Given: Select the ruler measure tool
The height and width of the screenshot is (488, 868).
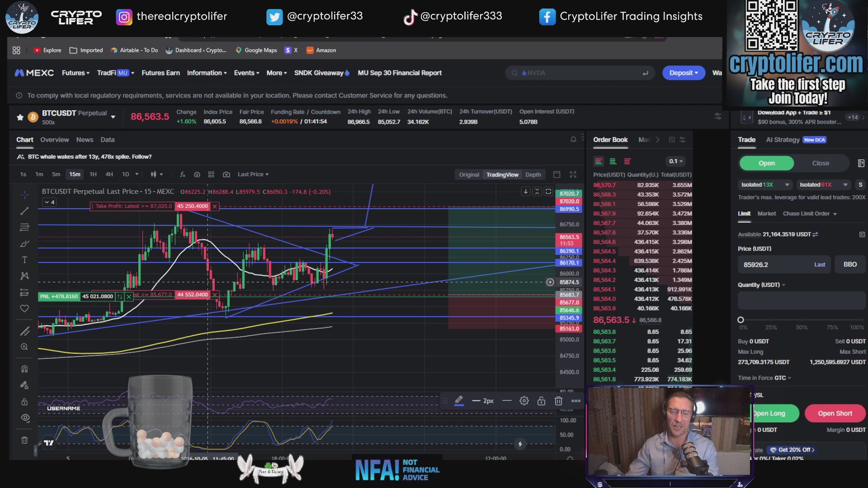Looking at the screenshot, I should tap(24, 331).
